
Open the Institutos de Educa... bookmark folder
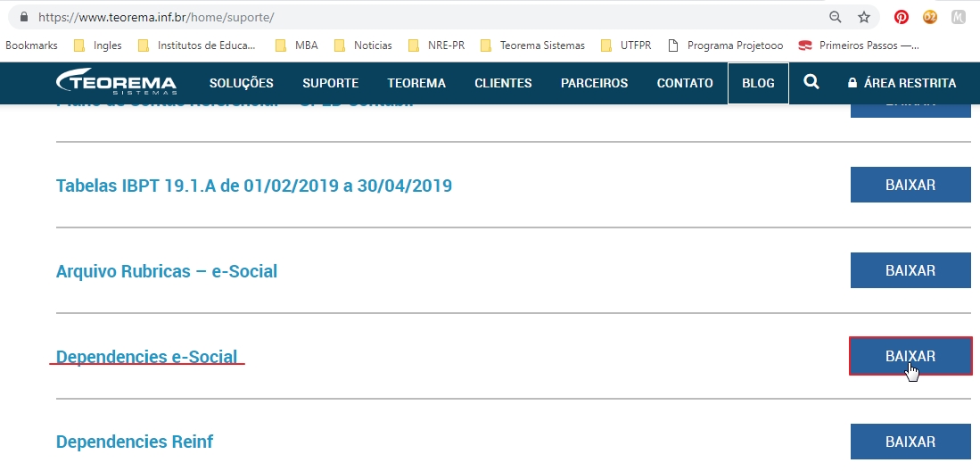pyautogui.click(x=197, y=45)
